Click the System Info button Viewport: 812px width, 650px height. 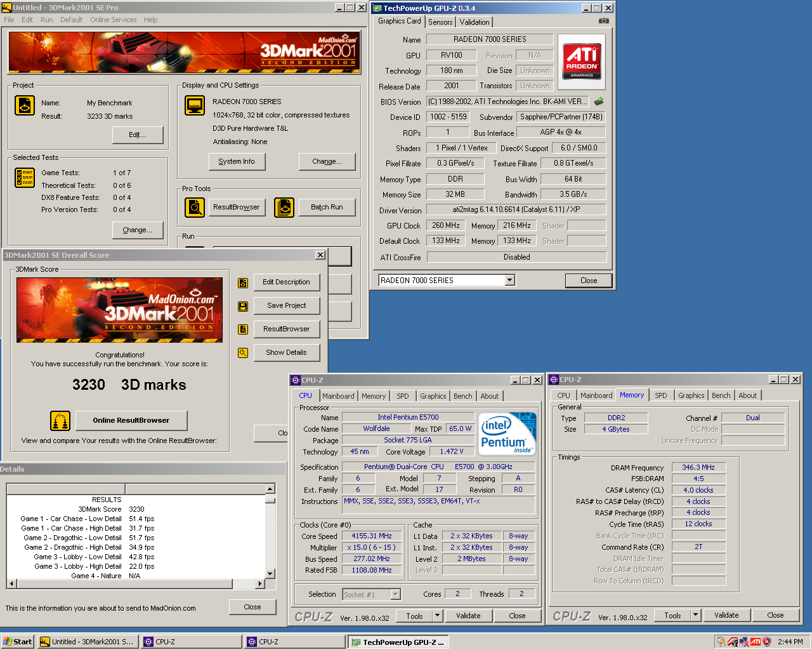237,162
